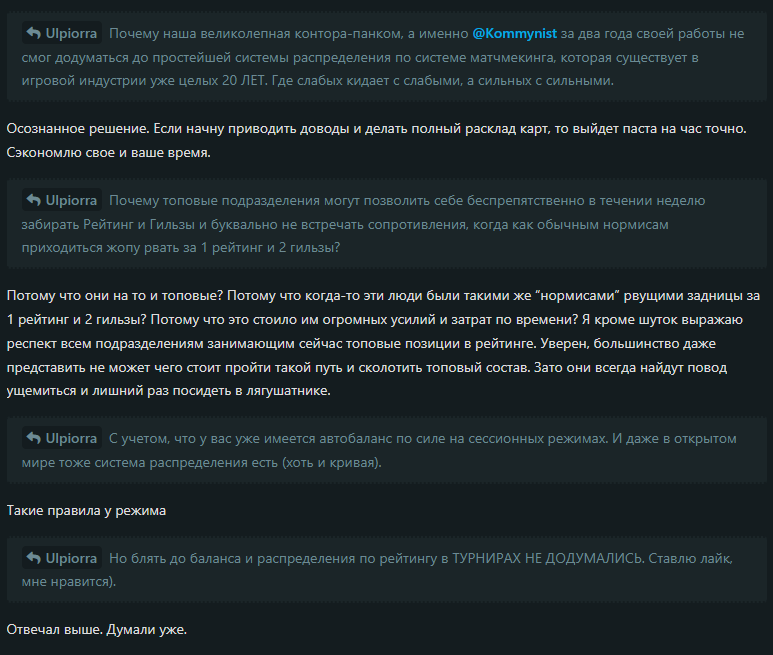Click the reply paragraph starting 'Осознанное решение'

coord(377,140)
